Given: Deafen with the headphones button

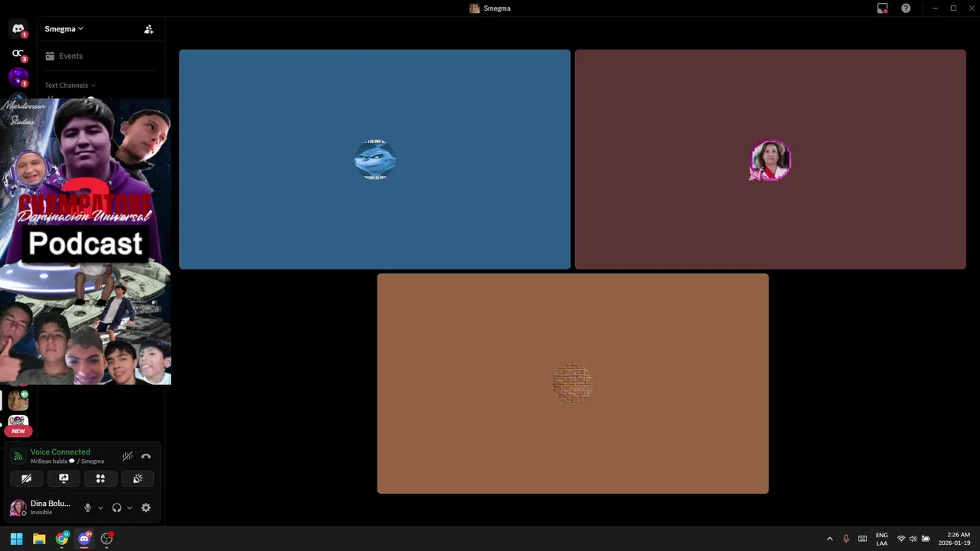Looking at the screenshot, I should [116, 507].
